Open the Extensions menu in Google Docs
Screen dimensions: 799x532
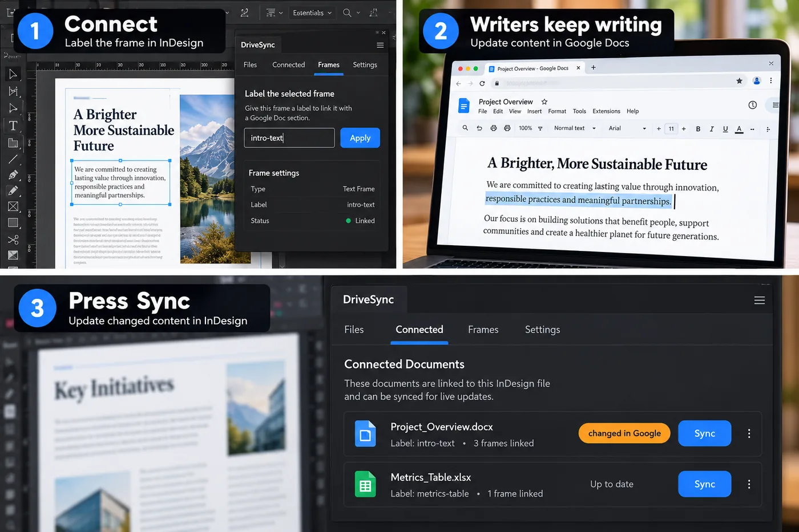click(606, 111)
